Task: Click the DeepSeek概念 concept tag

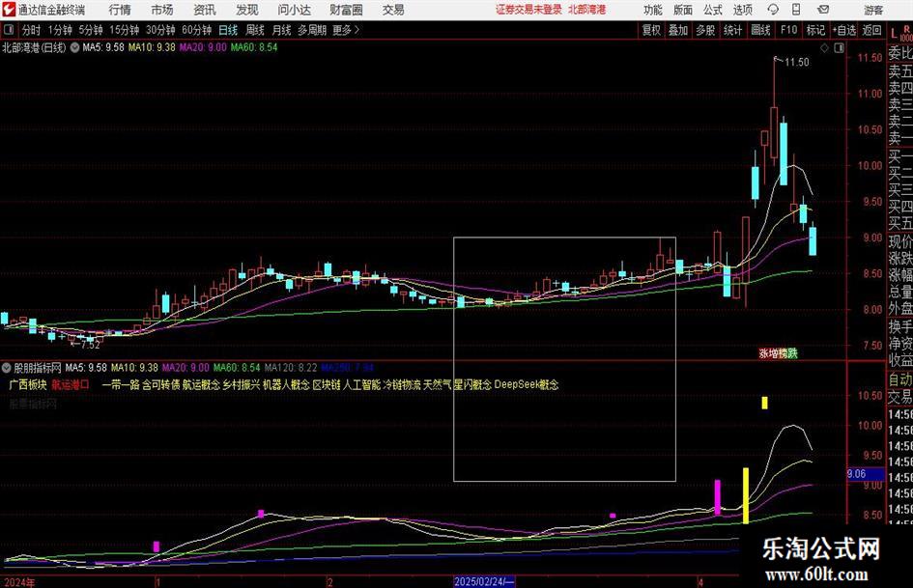Action: (x=527, y=384)
